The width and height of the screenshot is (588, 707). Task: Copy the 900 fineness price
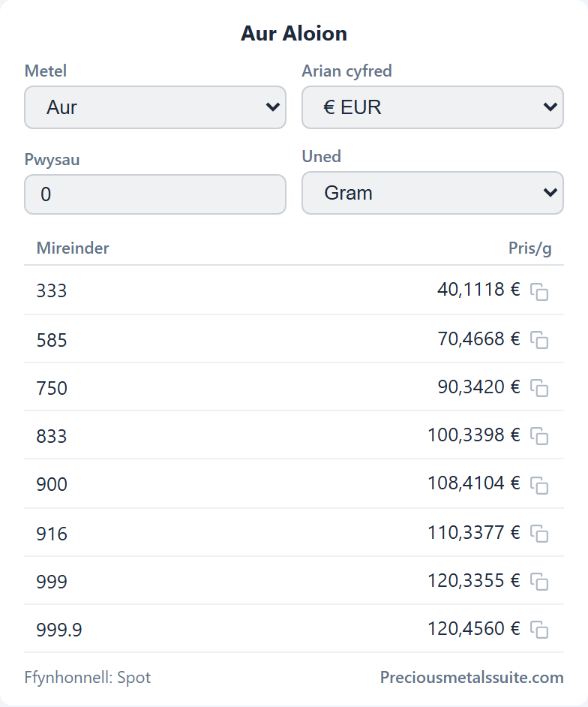coord(539,485)
